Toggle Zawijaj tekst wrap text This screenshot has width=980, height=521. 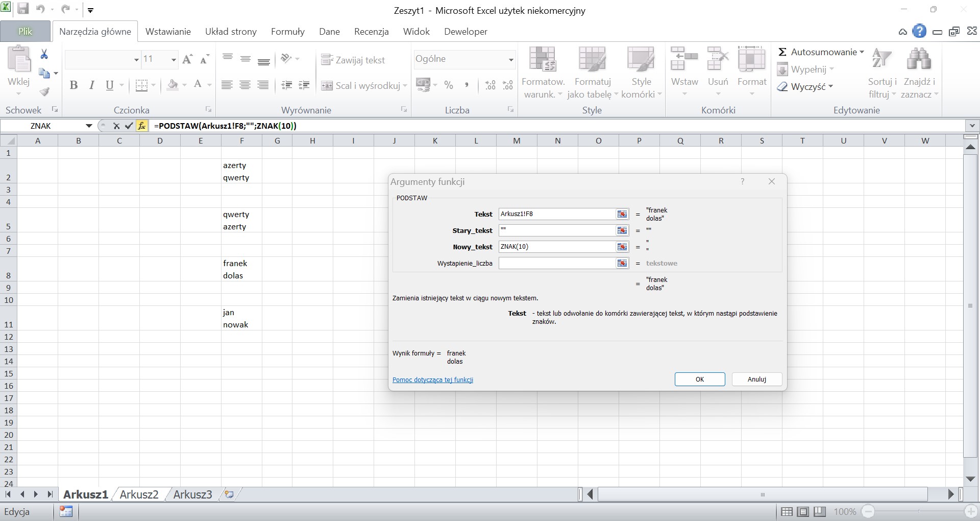(x=353, y=60)
